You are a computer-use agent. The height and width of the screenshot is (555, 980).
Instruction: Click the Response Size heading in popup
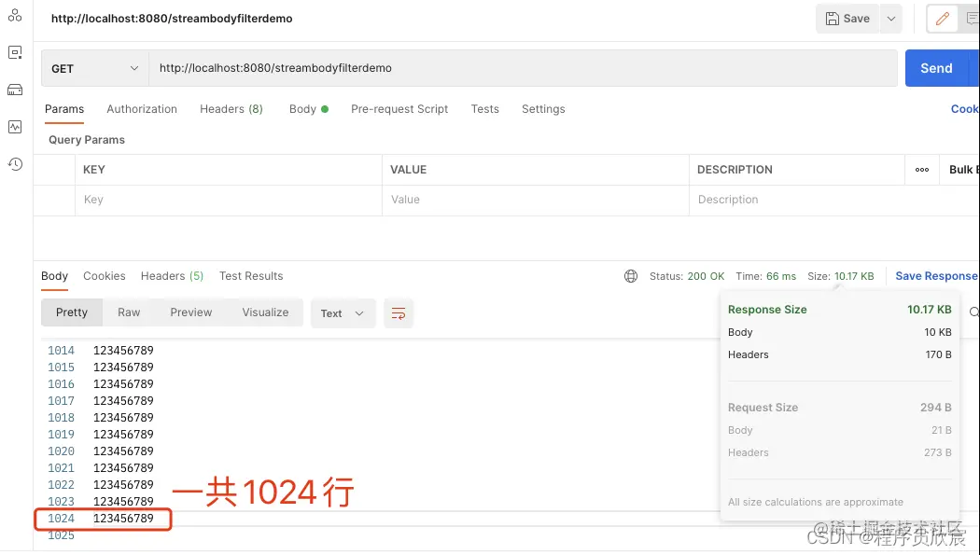click(x=767, y=310)
